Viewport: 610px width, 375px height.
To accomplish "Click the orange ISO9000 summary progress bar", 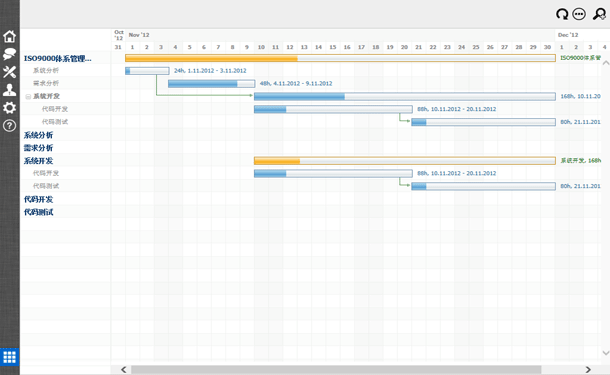I will 340,58.
